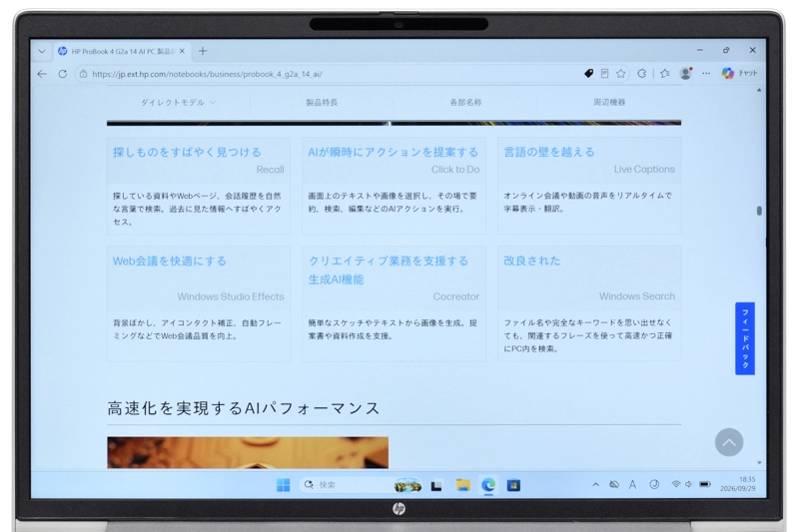
Task: Open the 言語の壁を越える heading
Action: point(548,152)
